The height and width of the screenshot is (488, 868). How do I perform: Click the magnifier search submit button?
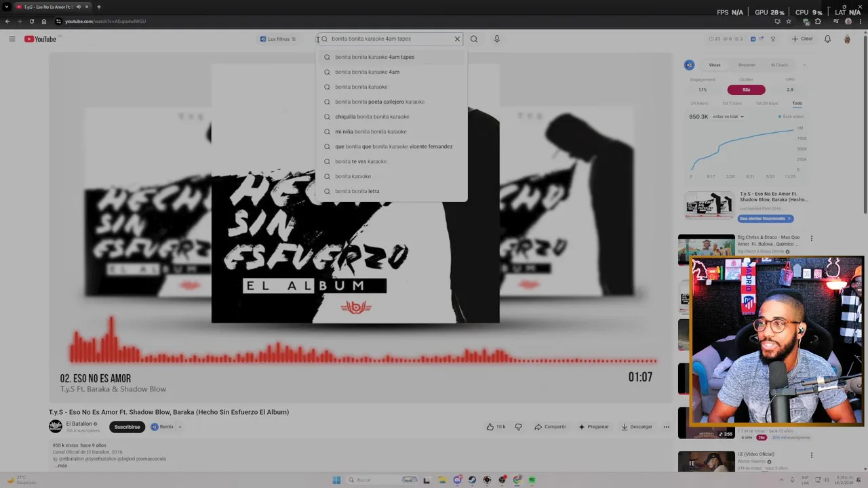click(x=474, y=39)
